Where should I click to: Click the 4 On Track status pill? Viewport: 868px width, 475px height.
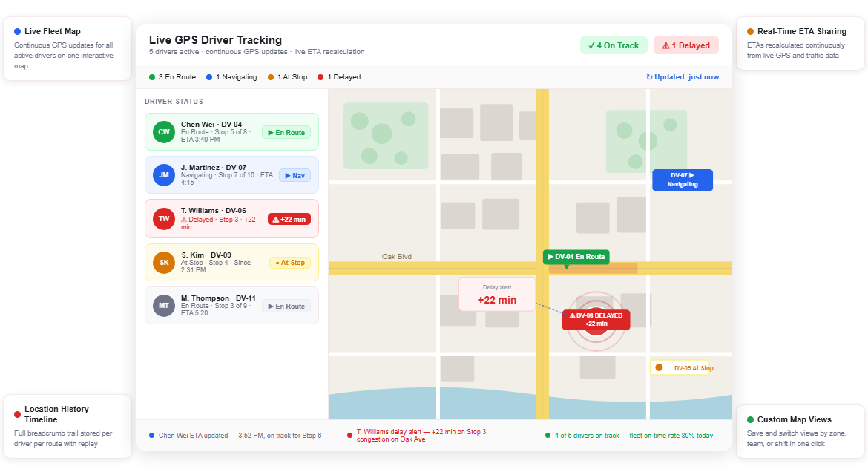pos(614,45)
